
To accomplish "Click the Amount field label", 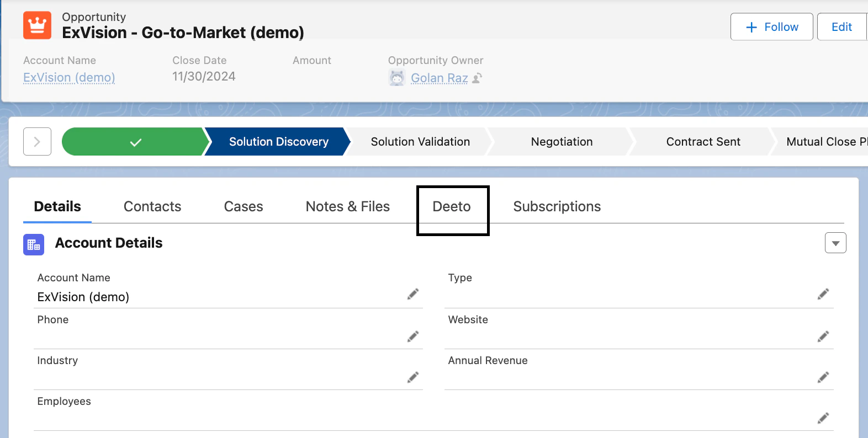I will [x=312, y=60].
